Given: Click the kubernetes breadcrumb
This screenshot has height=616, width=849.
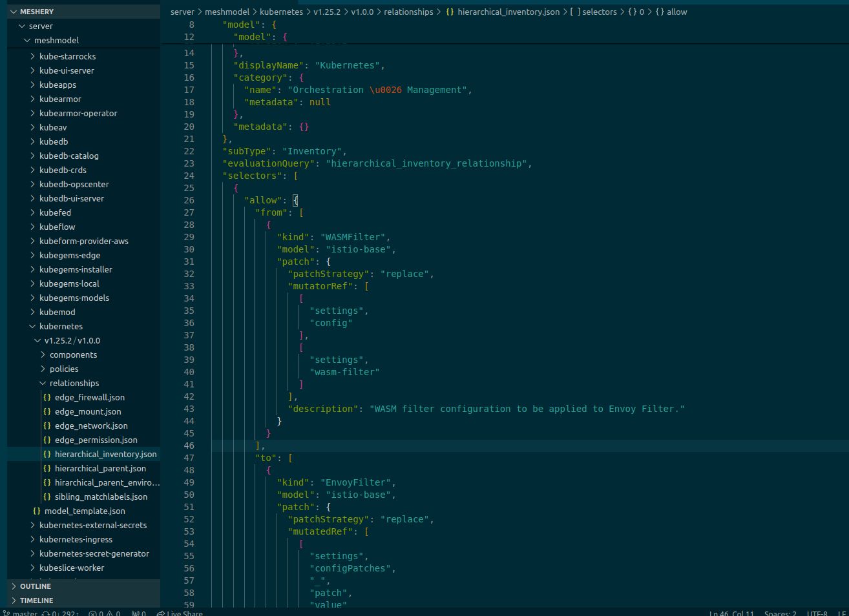Looking at the screenshot, I should click(281, 12).
